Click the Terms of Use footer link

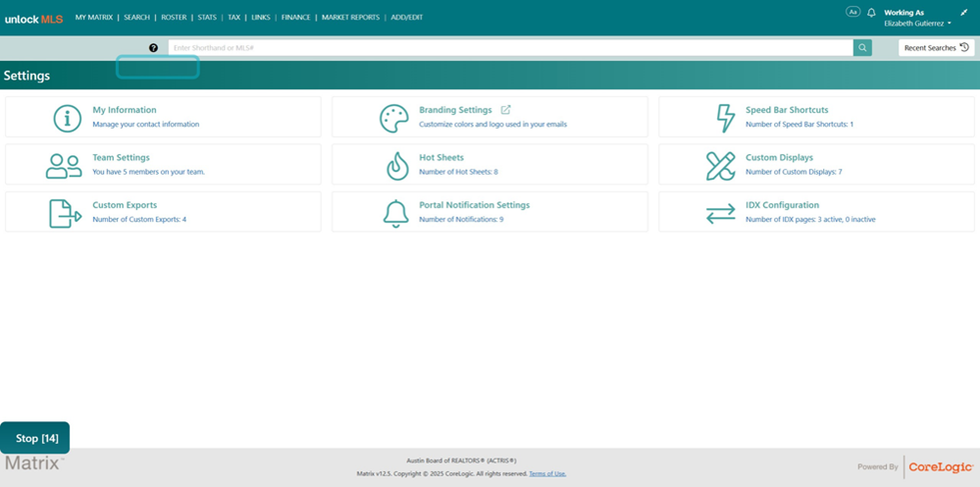pos(547,474)
